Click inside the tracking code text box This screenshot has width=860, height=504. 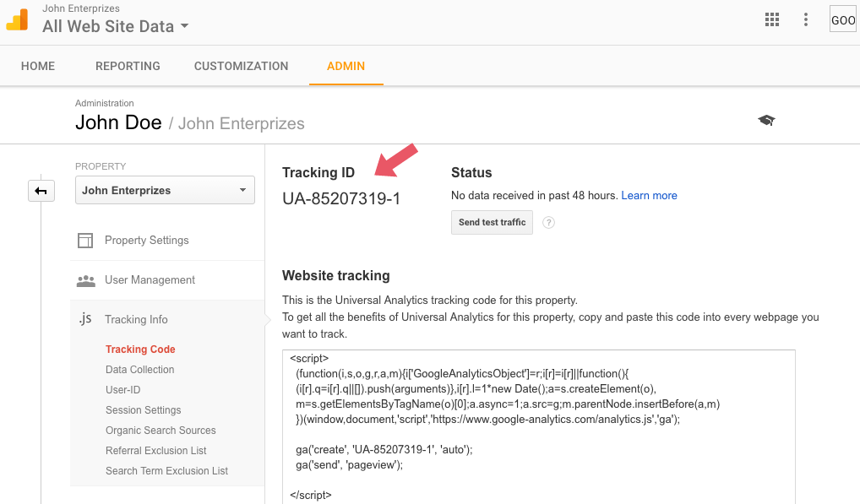click(x=539, y=427)
